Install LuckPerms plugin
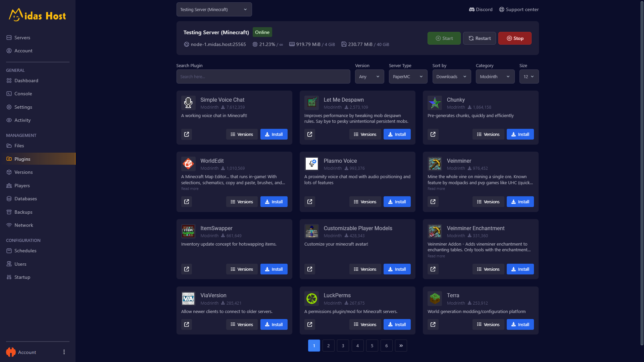 point(397,324)
